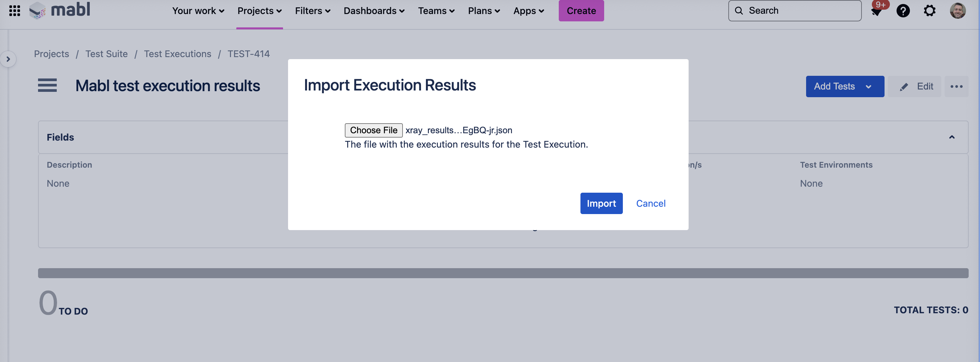980x362 pixels.
Task: Click the Create button
Action: click(581, 11)
